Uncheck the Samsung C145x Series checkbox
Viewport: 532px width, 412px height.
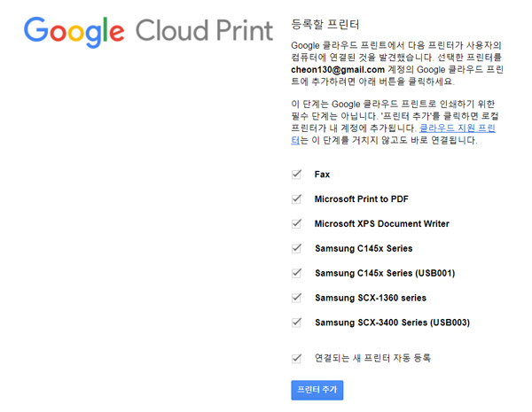click(x=296, y=248)
